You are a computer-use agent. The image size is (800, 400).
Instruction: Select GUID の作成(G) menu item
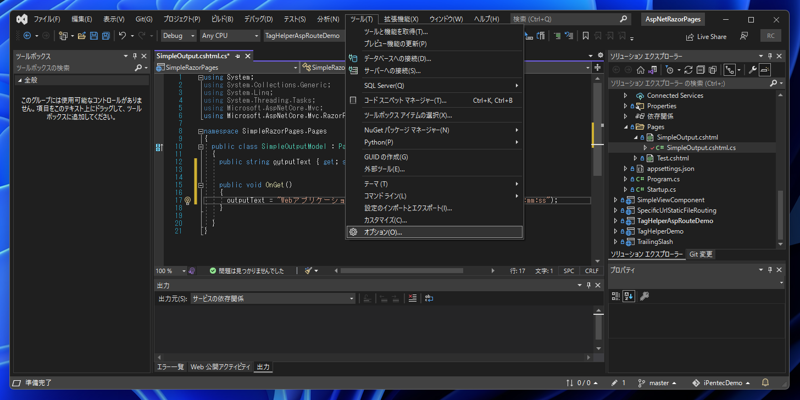tap(434, 157)
